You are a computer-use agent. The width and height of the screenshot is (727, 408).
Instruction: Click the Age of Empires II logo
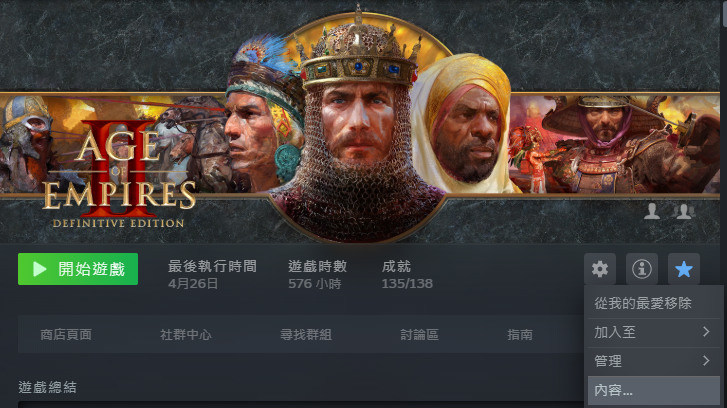coord(118,174)
